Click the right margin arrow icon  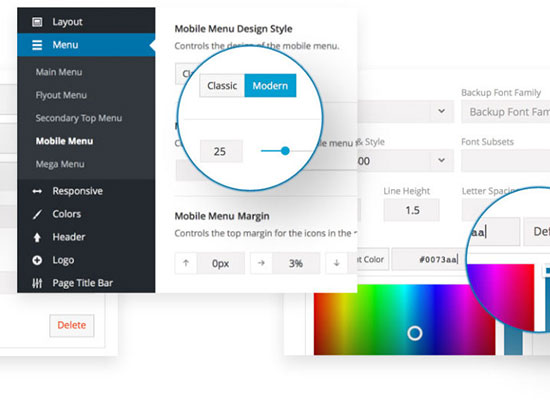click(x=261, y=263)
